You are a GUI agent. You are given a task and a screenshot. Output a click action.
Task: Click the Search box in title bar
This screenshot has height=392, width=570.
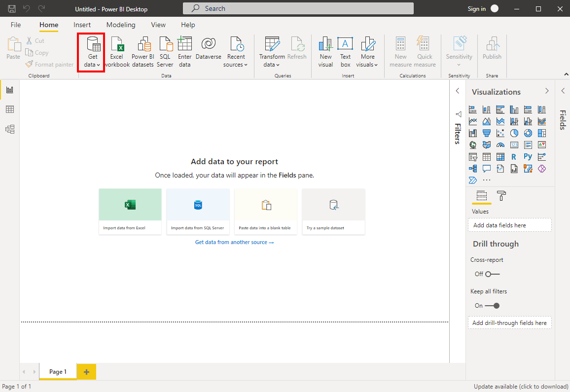click(x=298, y=8)
